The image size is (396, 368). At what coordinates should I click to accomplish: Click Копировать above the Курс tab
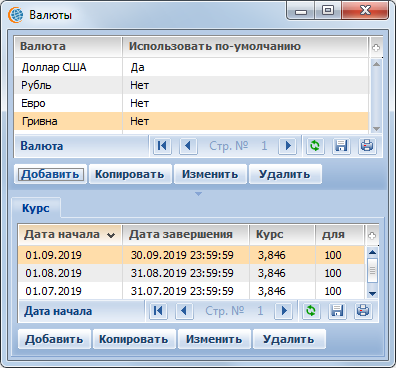(130, 174)
